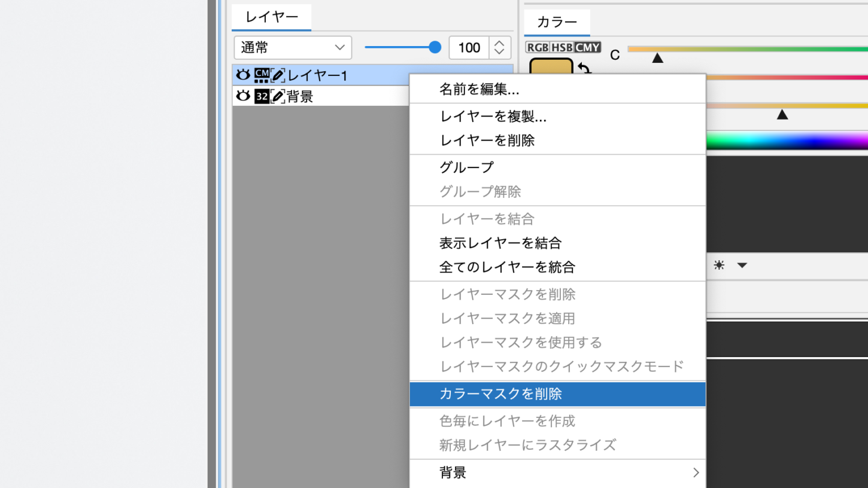The image size is (868, 488).
Task: Select the CMY color model button
Action: (588, 47)
